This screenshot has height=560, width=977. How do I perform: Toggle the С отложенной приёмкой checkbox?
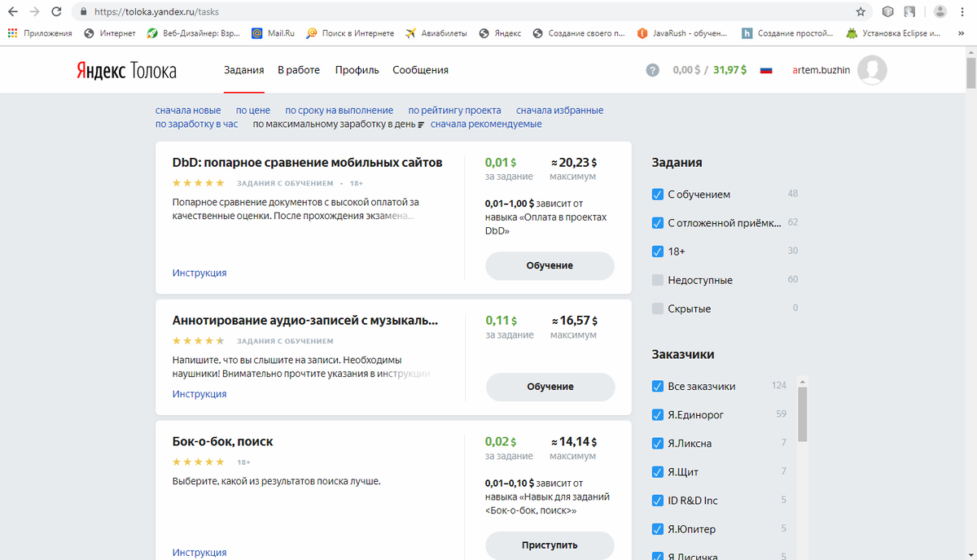(x=658, y=223)
